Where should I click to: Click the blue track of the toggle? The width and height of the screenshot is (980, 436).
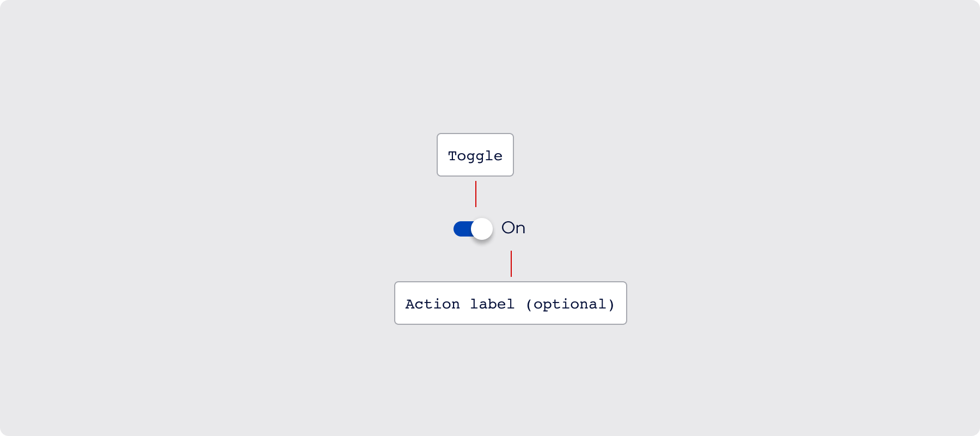(x=463, y=229)
